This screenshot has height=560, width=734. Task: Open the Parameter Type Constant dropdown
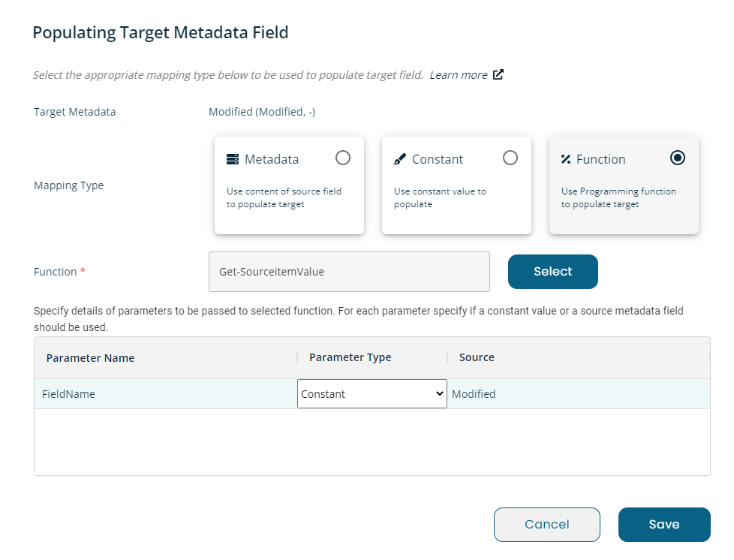tap(372, 394)
